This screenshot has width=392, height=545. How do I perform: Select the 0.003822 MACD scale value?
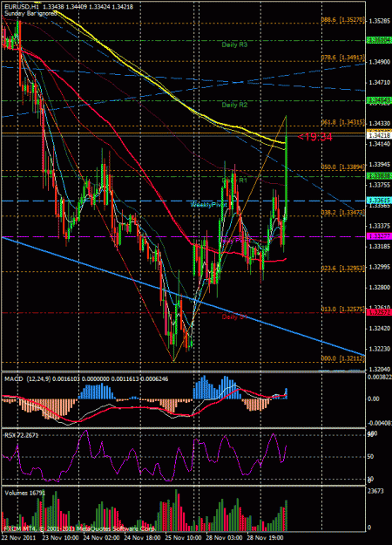pyautogui.click(x=380, y=378)
